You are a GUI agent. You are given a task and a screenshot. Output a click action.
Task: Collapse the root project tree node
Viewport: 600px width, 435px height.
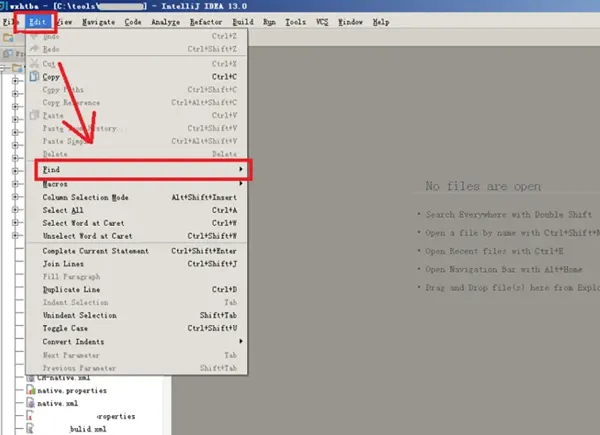click(x=3, y=68)
